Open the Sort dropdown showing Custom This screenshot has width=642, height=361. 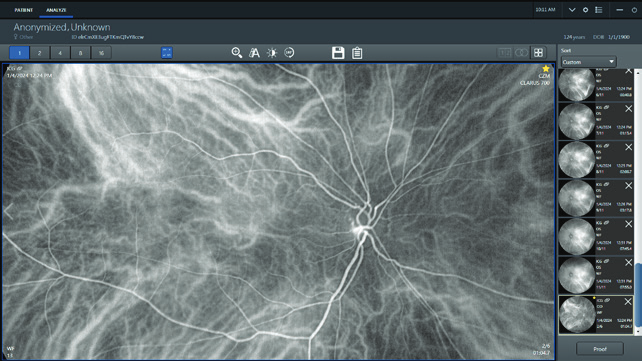[x=588, y=62]
